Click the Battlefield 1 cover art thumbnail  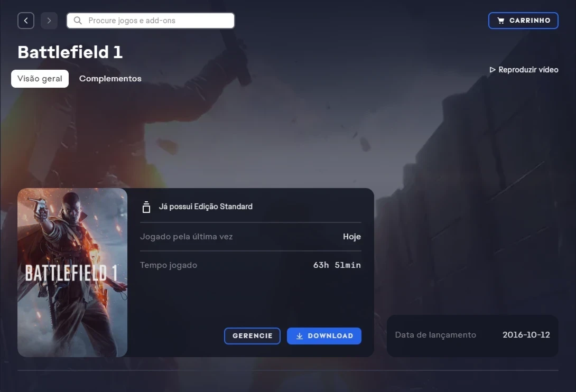coord(72,272)
